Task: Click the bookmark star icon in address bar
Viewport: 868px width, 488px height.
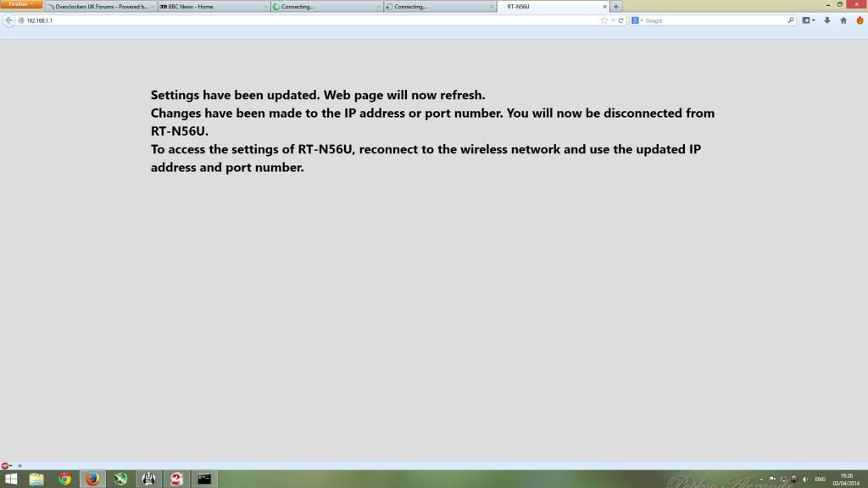Action: coord(604,20)
